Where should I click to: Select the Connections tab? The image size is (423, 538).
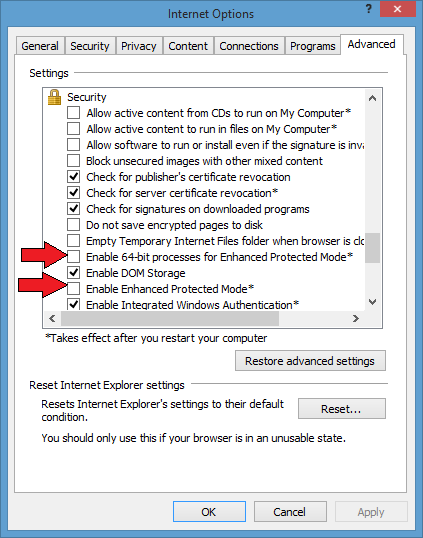(249, 46)
